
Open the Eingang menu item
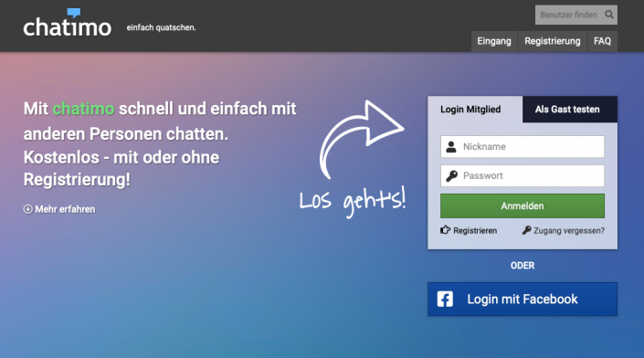point(494,41)
